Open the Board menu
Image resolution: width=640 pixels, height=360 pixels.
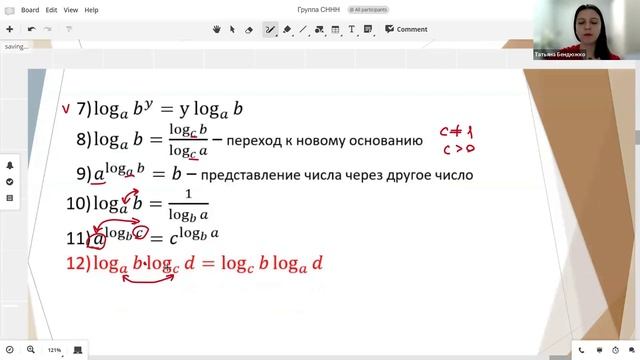pos(30,10)
